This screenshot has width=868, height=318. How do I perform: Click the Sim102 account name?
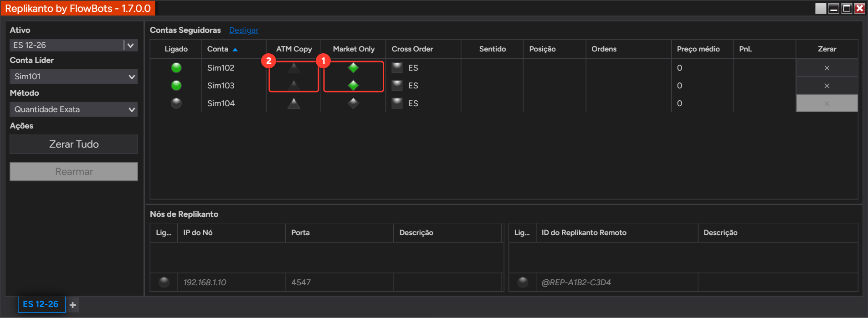tap(221, 68)
